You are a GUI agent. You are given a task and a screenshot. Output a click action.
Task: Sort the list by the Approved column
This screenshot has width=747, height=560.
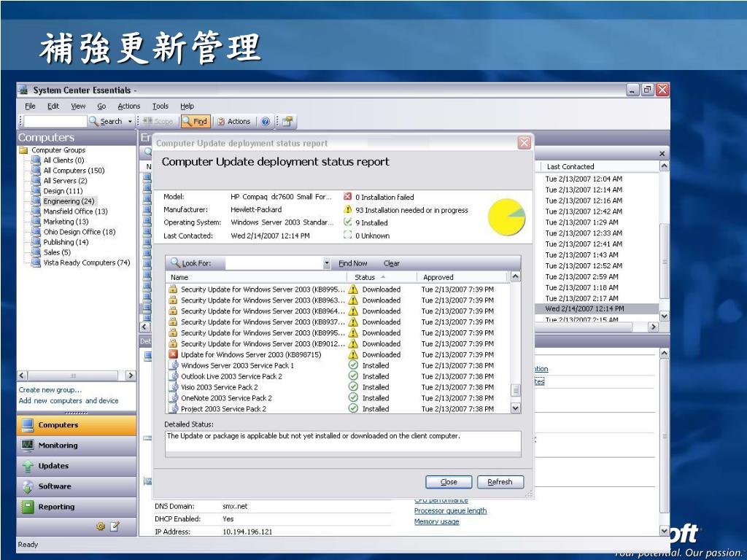(461, 277)
